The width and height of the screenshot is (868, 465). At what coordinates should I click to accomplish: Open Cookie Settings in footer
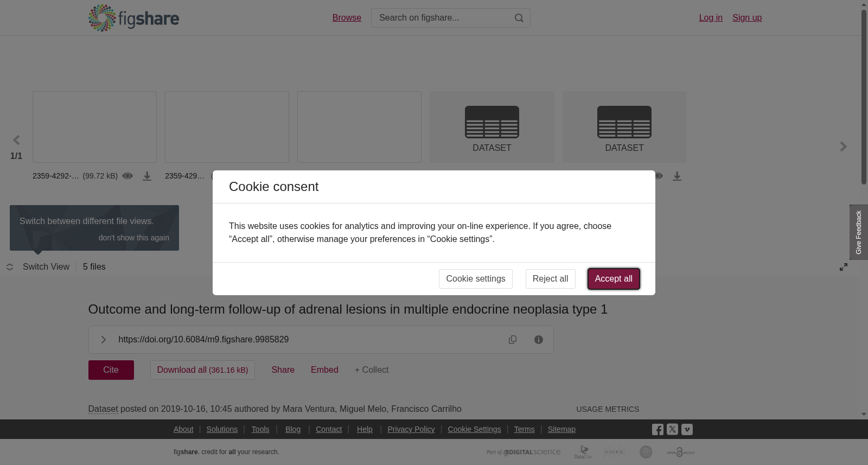pyautogui.click(x=474, y=429)
